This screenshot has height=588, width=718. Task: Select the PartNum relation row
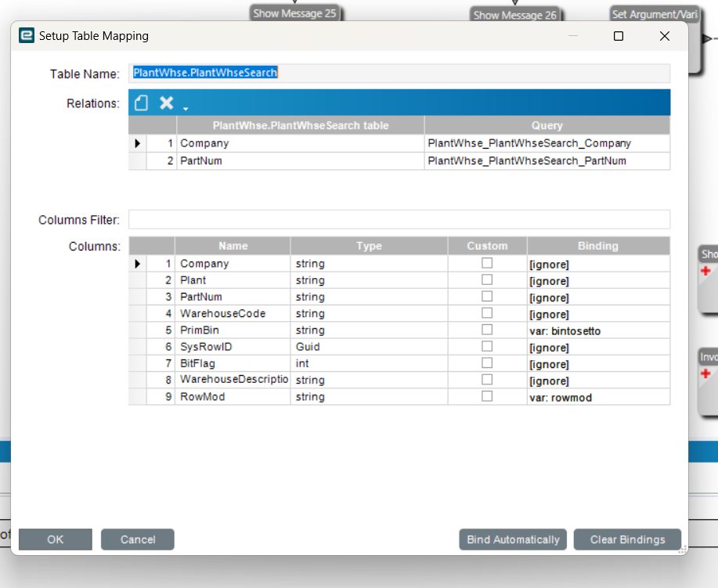[x=399, y=161]
